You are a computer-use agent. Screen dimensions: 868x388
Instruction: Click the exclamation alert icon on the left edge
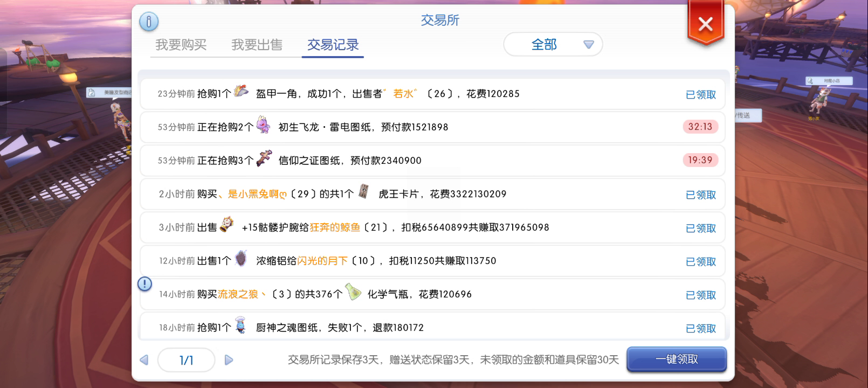(144, 284)
